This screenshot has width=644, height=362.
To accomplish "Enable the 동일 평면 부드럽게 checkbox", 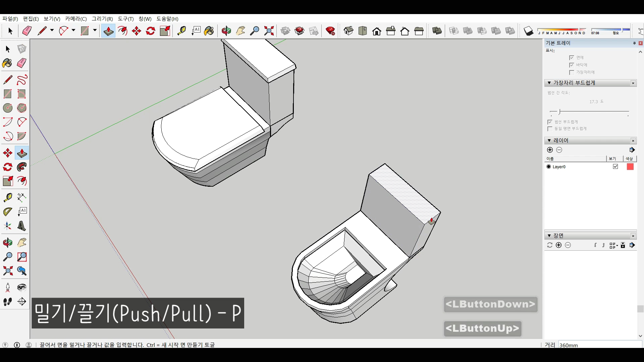I will pos(550,129).
